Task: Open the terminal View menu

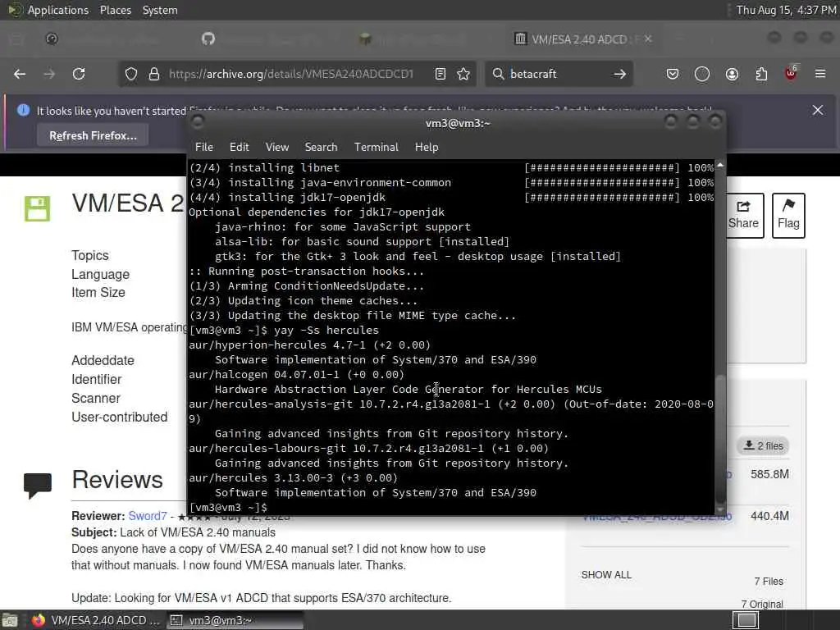Action: (277, 147)
